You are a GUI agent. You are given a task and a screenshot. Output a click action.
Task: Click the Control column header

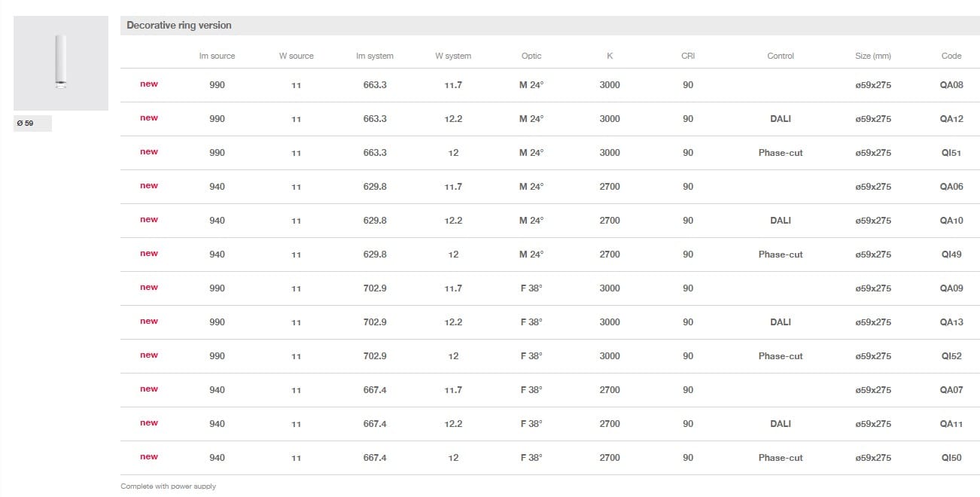pyautogui.click(x=781, y=56)
